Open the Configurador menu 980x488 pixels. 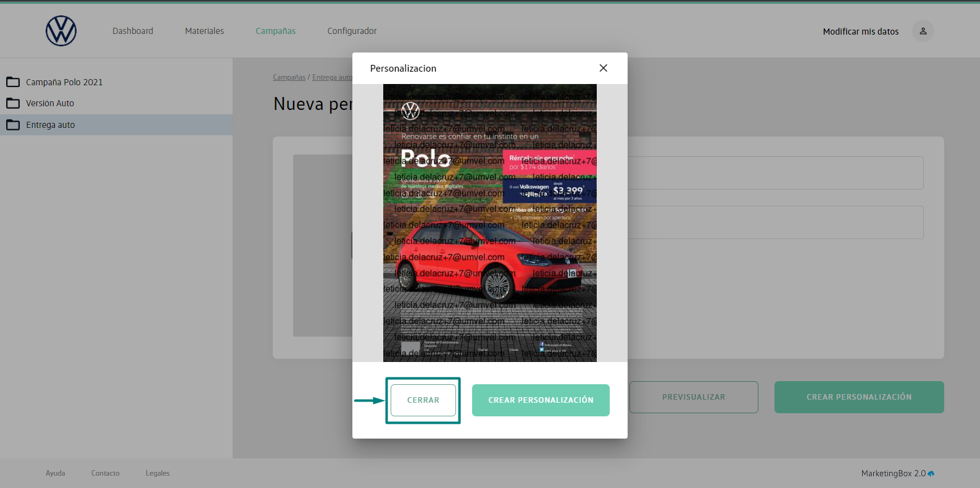pyautogui.click(x=352, y=31)
